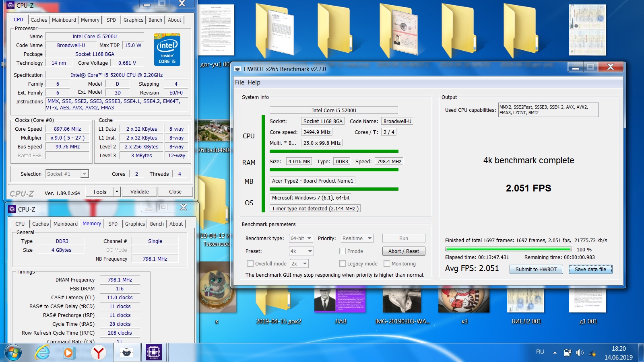Image resolution: width=644 pixels, height=362 pixels.
Task: Open the volume control in the tray
Action: 580,353
